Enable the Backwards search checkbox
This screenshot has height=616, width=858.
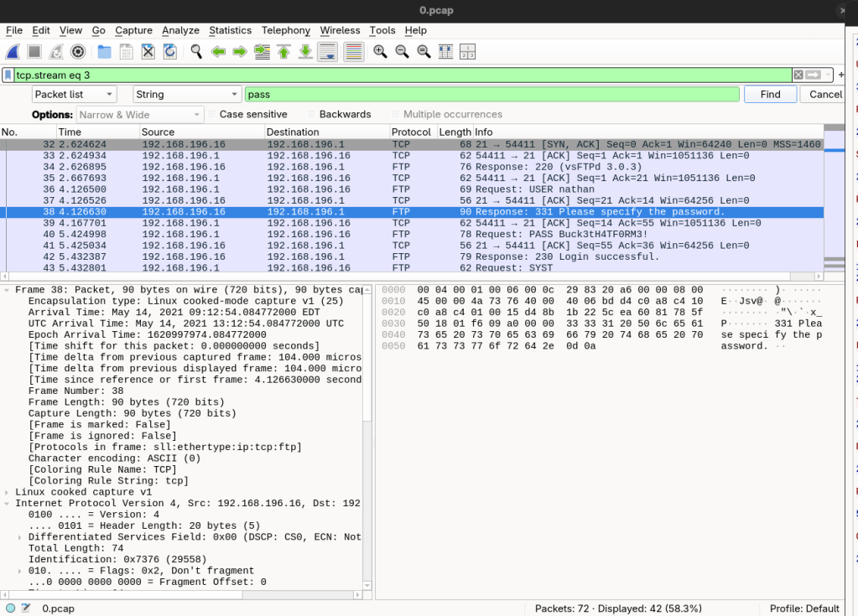pyautogui.click(x=313, y=115)
